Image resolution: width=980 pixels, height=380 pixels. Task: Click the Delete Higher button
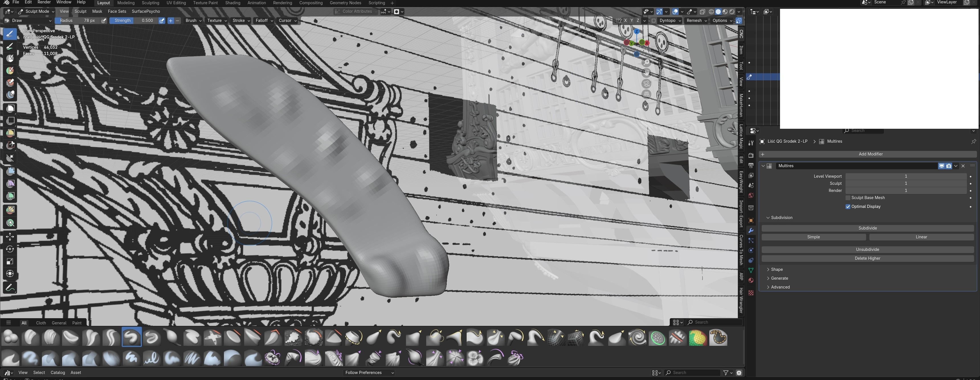tap(867, 258)
